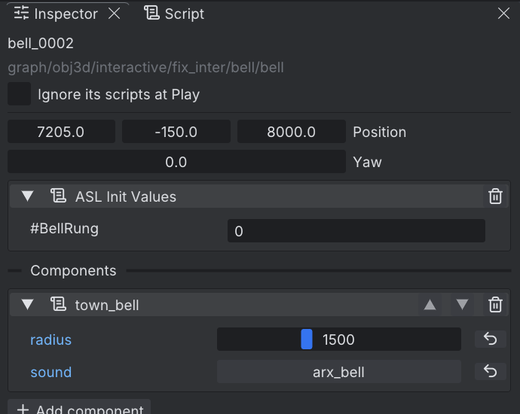Click the radius property label

(51, 340)
